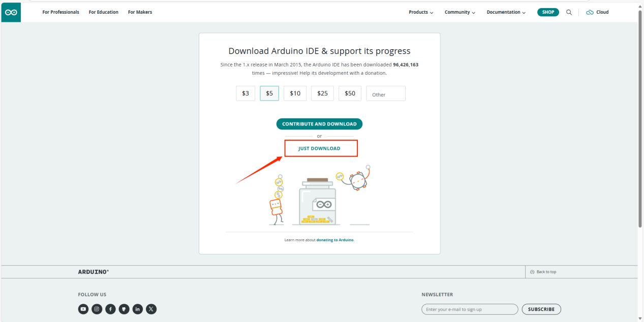Focus the Other donation amount field

(x=386, y=93)
